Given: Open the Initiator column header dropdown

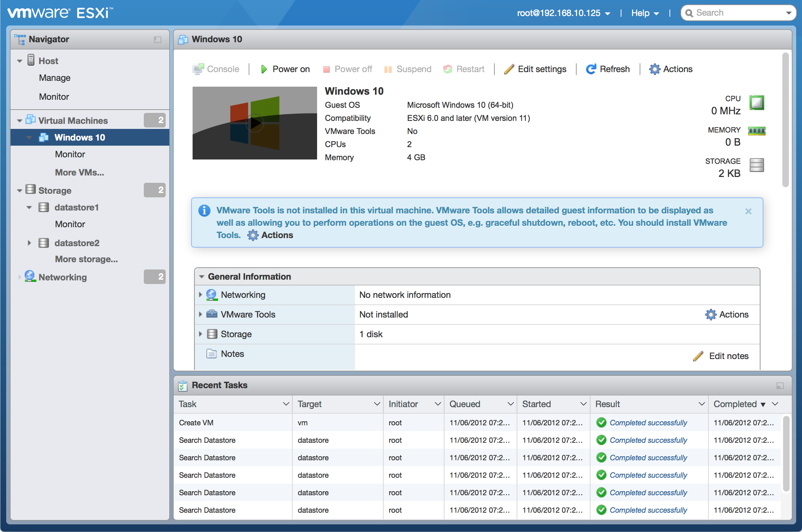Looking at the screenshot, I should 438,404.
